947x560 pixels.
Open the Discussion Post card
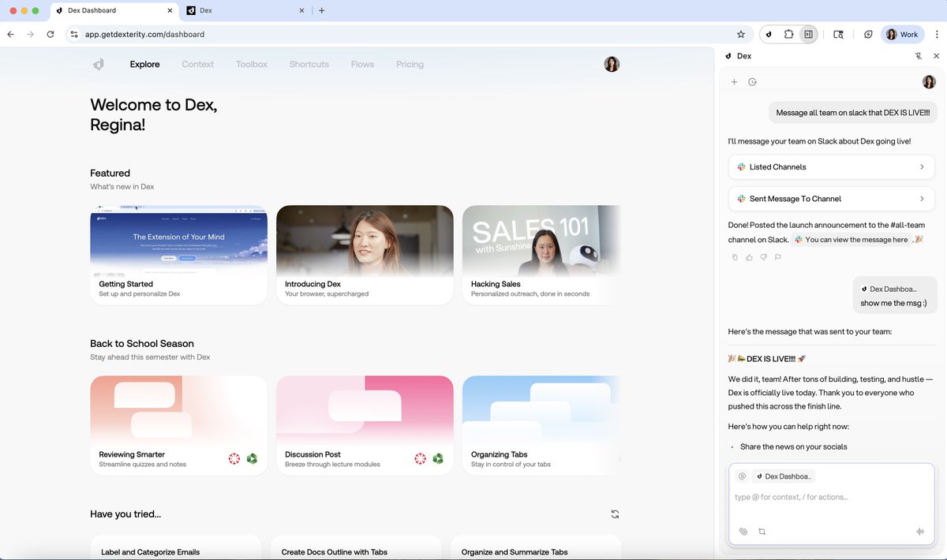[365, 426]
